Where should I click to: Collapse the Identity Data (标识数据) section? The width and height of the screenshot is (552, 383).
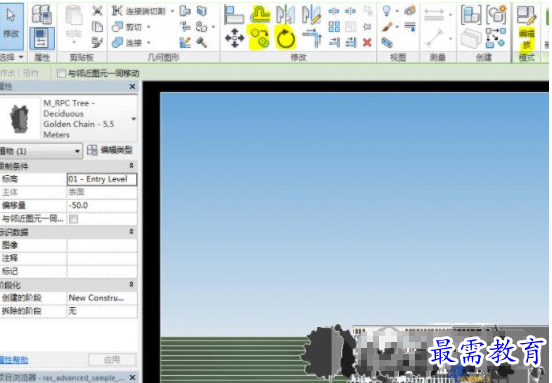click(x=131, y=232)
